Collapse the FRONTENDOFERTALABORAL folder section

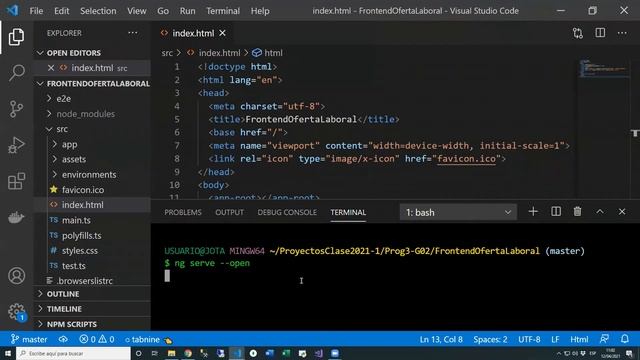click(98, 83)
